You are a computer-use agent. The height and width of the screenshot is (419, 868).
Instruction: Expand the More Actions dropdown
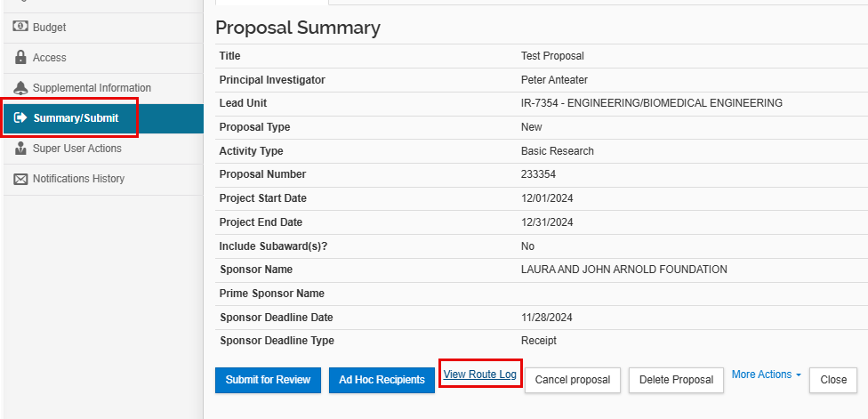pyautogui.click(x=766, y=375)
